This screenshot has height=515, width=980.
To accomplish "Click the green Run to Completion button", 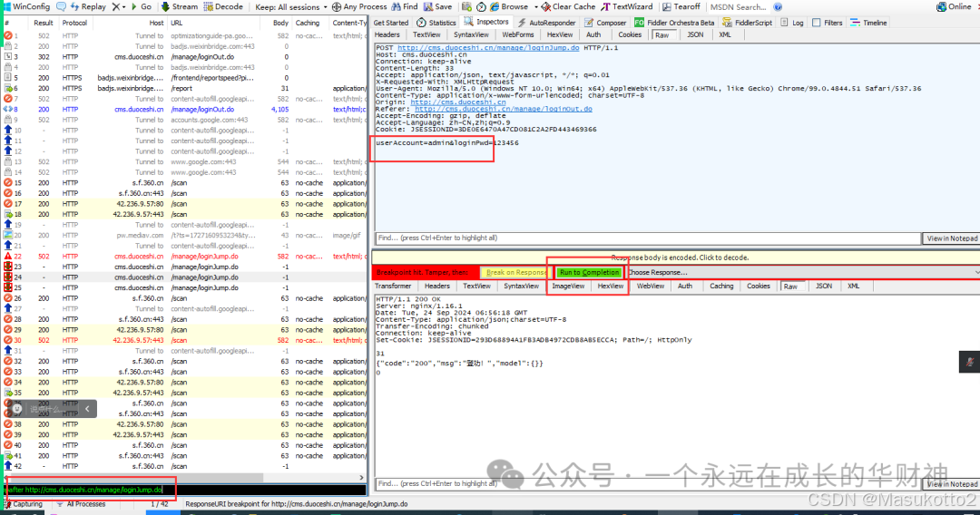I will (x=590, y=273).
